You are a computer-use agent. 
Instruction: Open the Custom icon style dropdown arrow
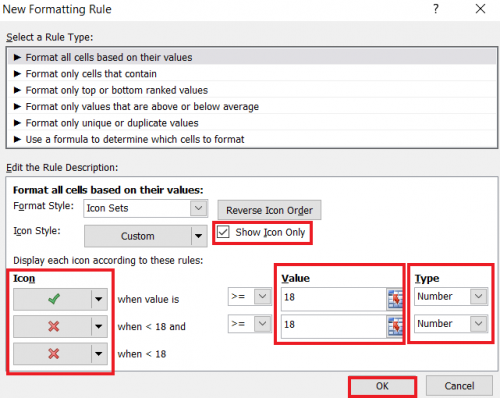(199, 236)
